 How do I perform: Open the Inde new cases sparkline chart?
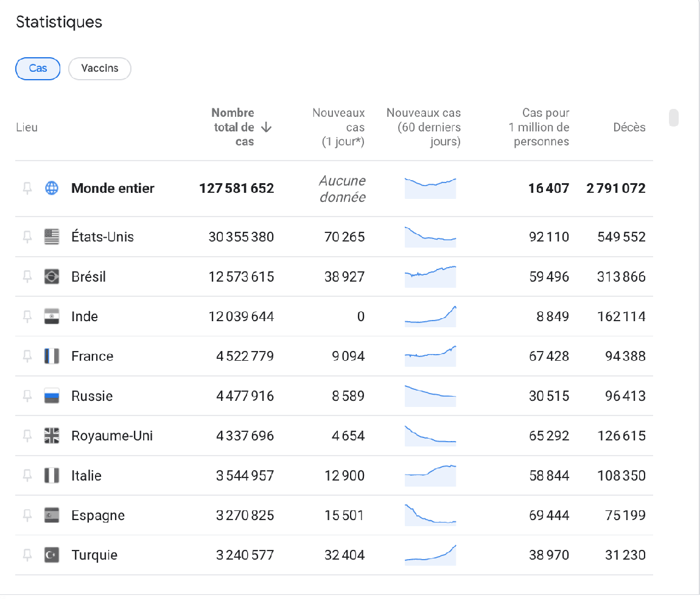coord(430,316)
